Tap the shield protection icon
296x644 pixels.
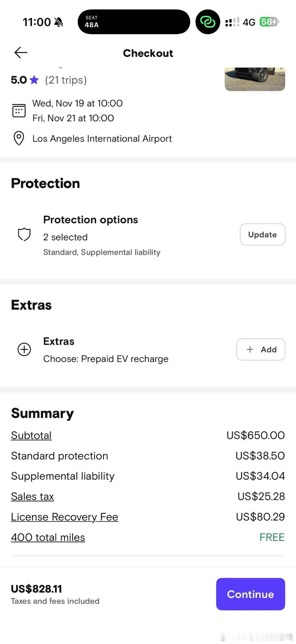click(24, 235)
